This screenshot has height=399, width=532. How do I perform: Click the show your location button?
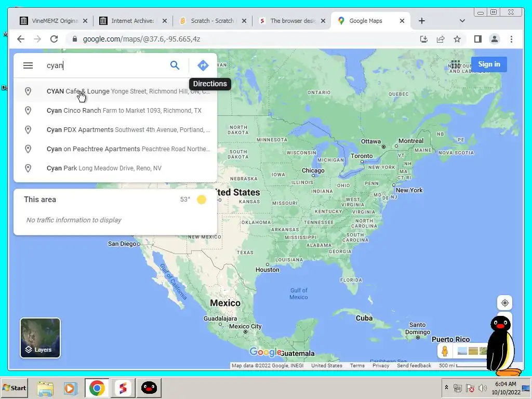coord(504,303)
